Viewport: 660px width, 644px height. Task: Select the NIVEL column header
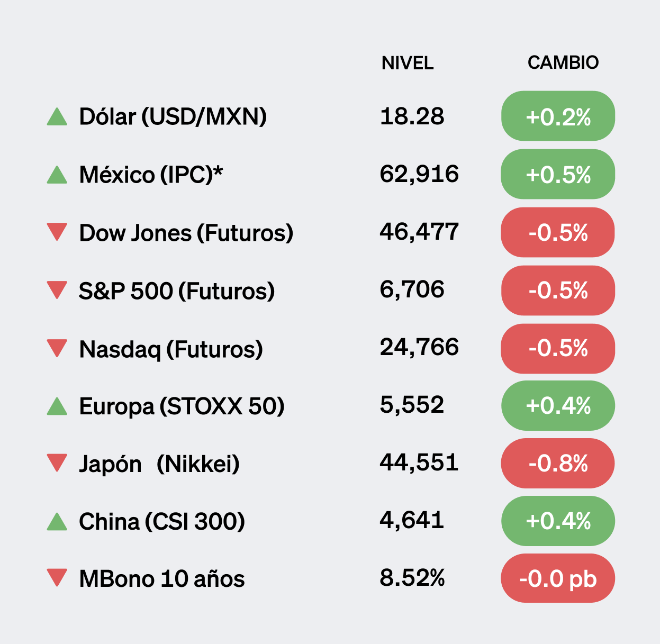[407, 63]
